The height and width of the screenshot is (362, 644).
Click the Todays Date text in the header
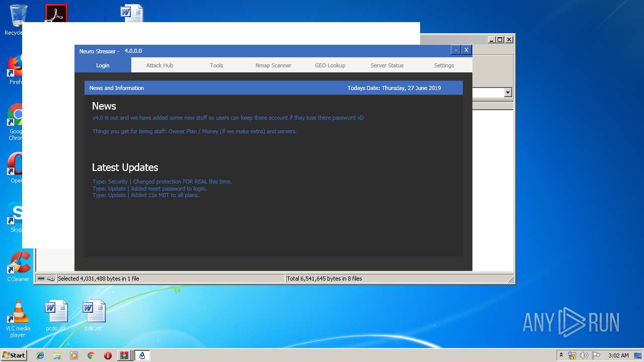pos(394,88)
